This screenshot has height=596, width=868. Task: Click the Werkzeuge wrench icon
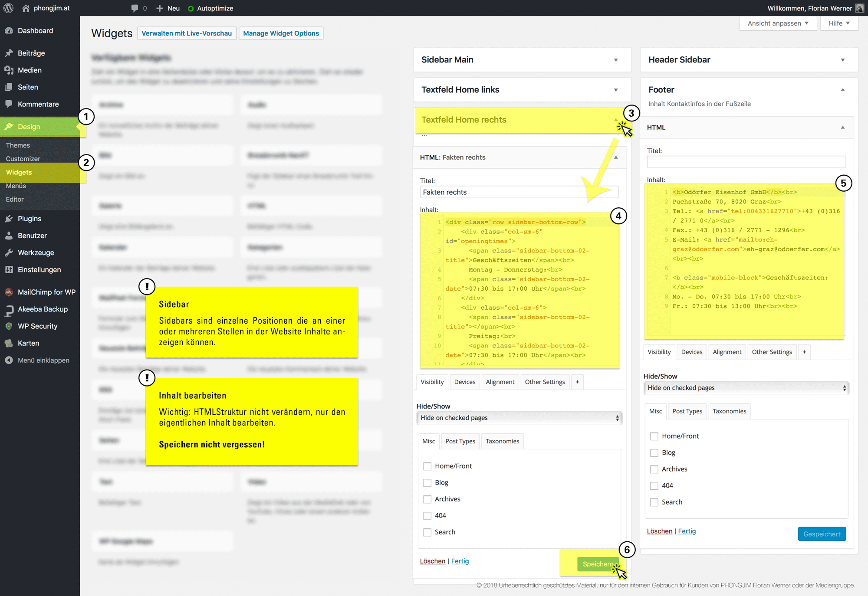9,252
